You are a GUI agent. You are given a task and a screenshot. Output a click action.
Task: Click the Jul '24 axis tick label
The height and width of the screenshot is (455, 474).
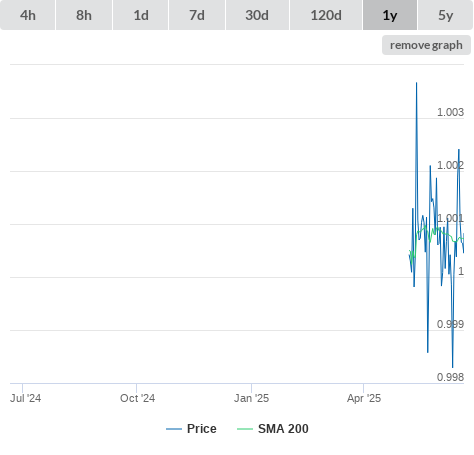[x=26, y=398]
